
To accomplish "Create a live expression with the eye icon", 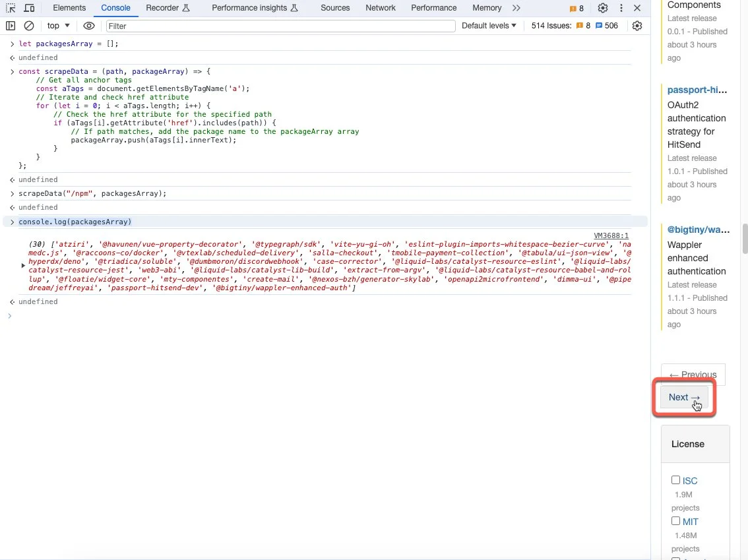I will [89, 25].
